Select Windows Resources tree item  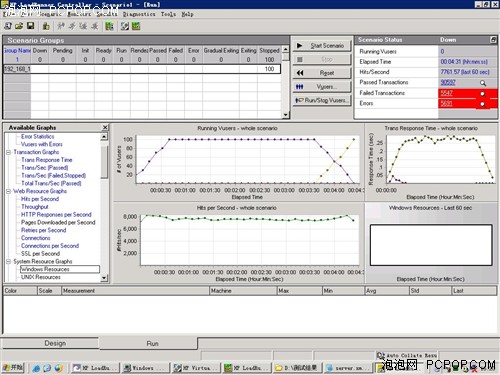[60, 269]
